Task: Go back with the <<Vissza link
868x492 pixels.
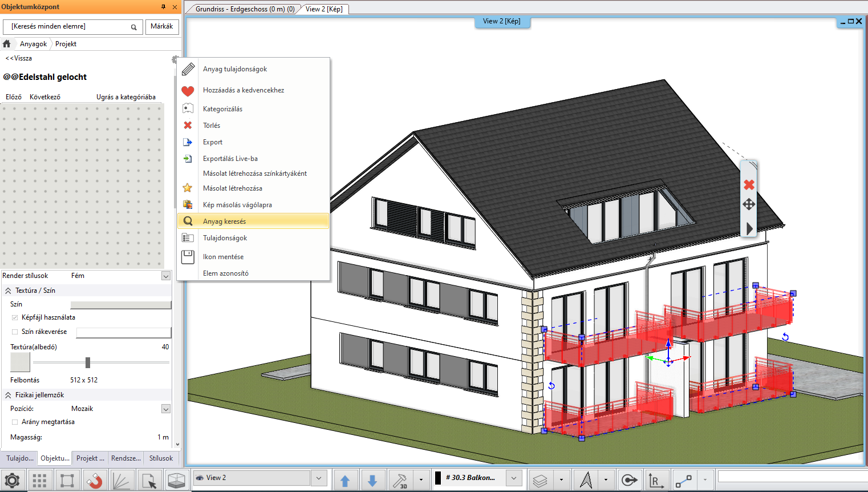Action: pos(19,58)
